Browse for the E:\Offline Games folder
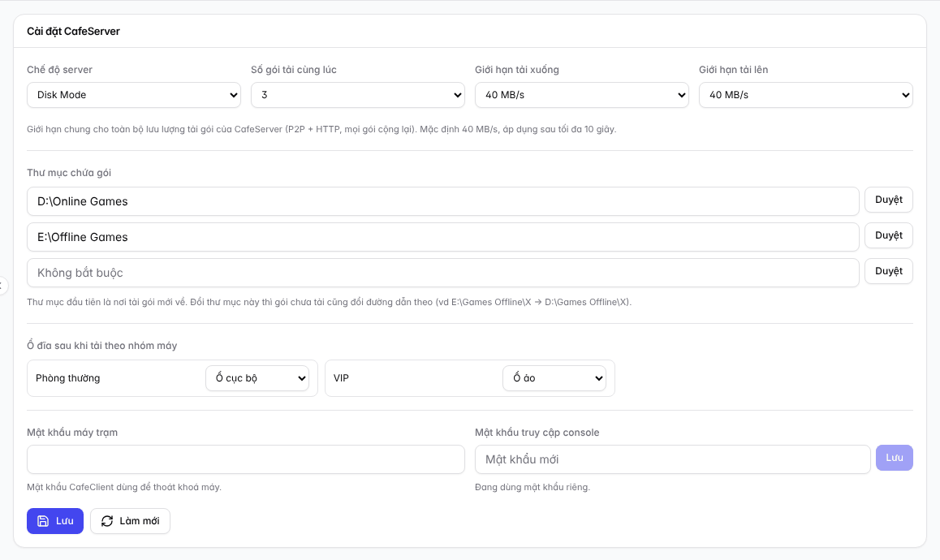This screenshot has height=560, width=940. click(x=888, y=235)
